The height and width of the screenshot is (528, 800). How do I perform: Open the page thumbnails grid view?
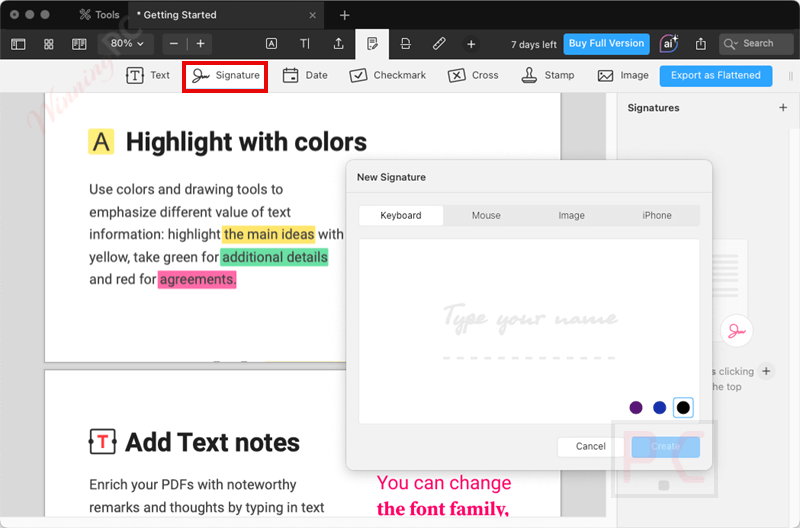(x=48, y=44)
